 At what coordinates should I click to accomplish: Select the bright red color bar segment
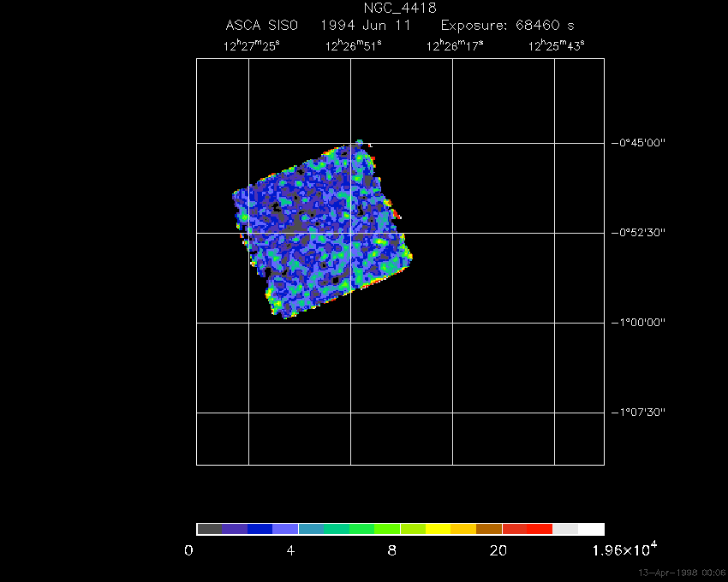pyautogui.click(x=540, y=529)
